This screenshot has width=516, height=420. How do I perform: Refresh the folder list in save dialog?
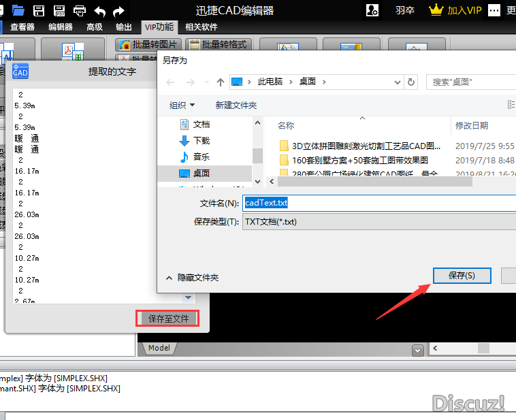coord(411,82)
